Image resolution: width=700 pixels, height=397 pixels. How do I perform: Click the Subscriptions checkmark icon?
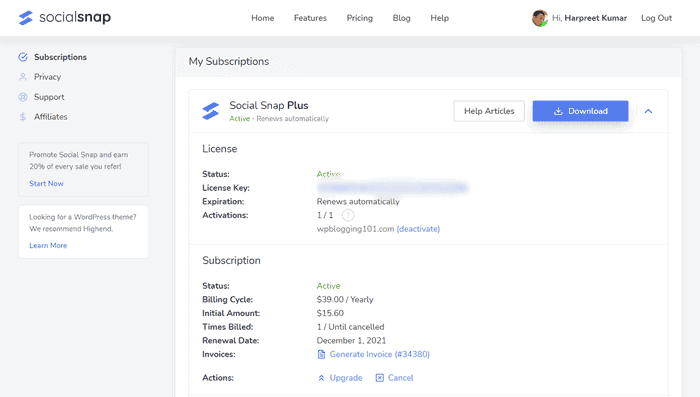click(23, 57)
